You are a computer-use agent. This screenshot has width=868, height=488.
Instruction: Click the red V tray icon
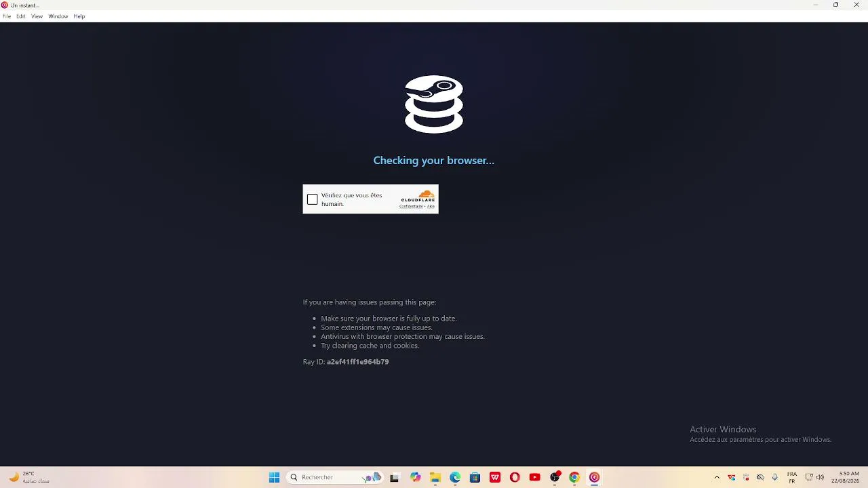(x=732, y=477)
